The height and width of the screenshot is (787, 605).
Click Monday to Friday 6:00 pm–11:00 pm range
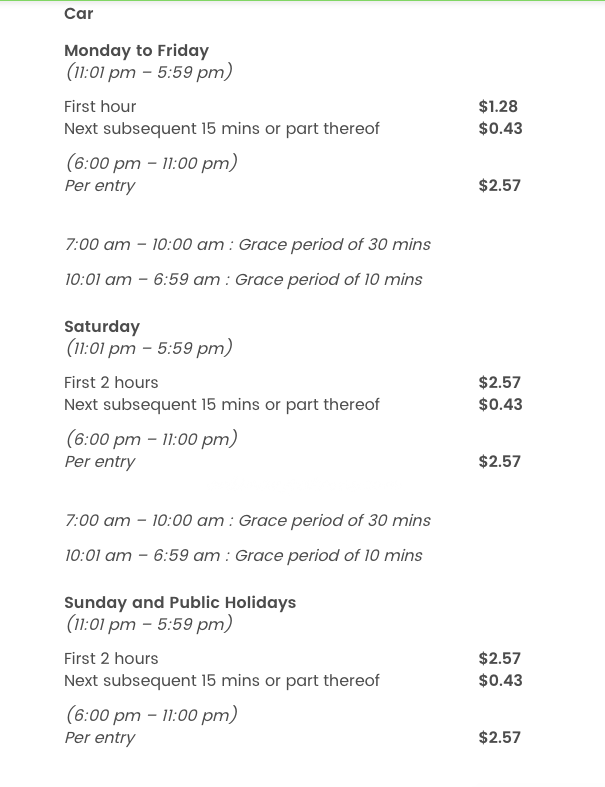coord(151,163)
